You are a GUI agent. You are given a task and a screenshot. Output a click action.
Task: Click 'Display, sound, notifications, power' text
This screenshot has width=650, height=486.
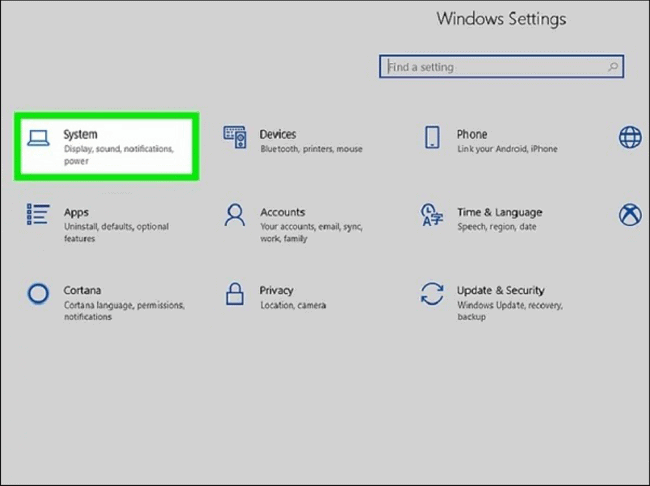[119, 155]
